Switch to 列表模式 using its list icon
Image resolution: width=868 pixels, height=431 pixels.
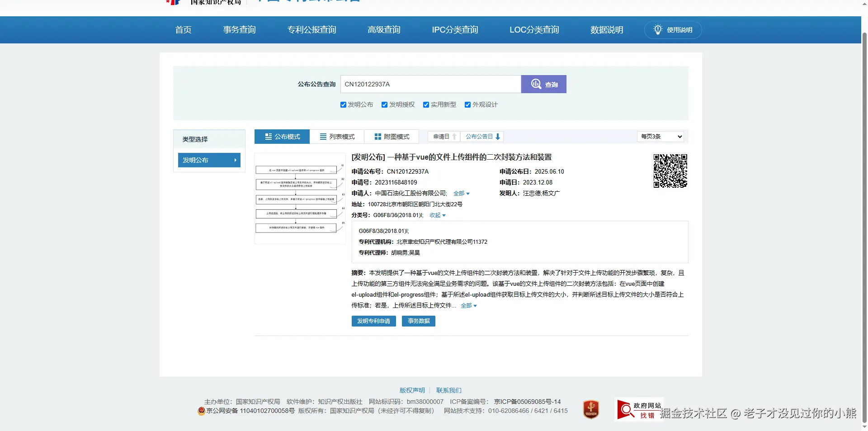(x=323, y=137)
